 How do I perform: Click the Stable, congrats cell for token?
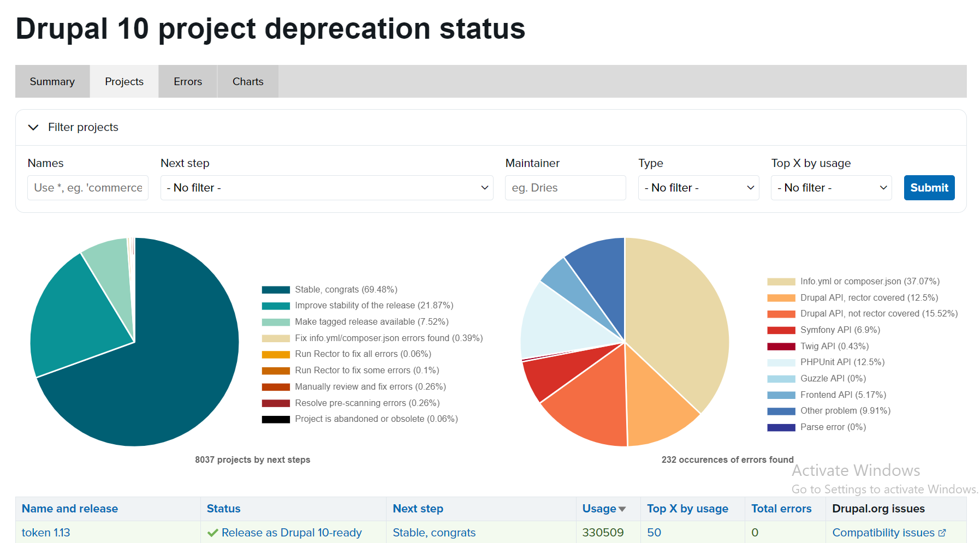pyautogui.click(x=434, y=533)
